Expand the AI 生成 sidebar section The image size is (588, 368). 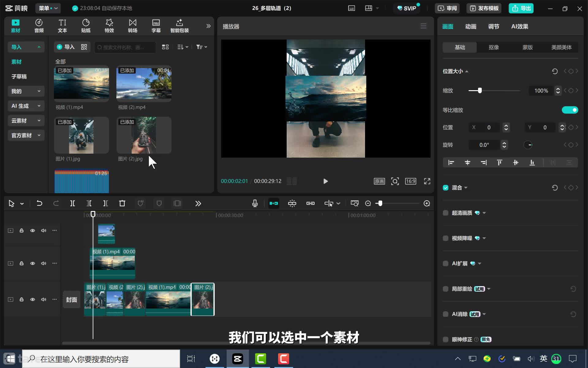pyautogui.click(x=26, y=106)
